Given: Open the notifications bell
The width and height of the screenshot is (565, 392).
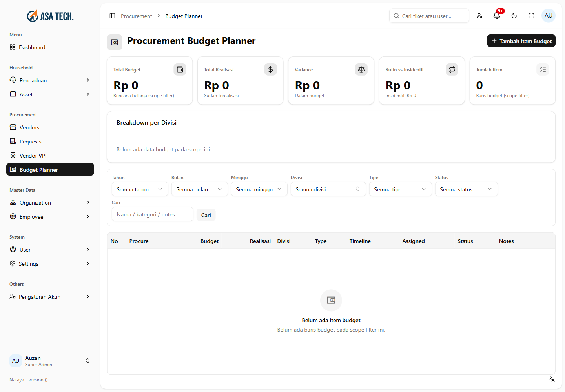Looking at the screenshot, I should coord(497,16).
